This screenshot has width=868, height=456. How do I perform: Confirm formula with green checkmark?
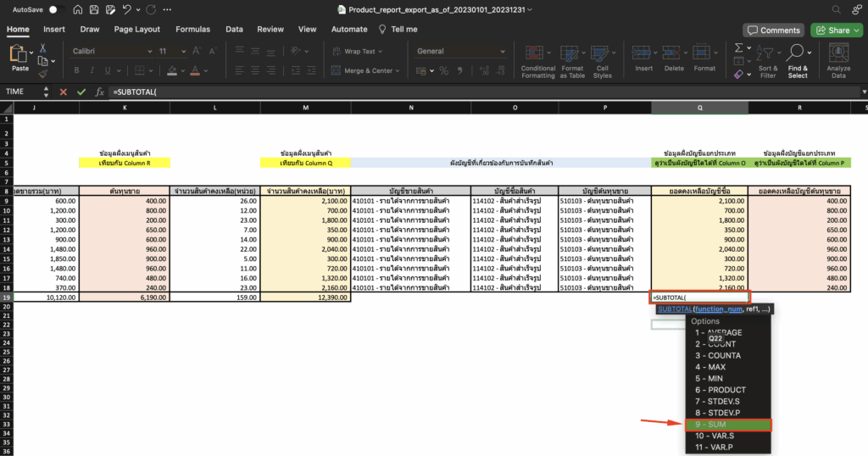(x=81, y=92)
